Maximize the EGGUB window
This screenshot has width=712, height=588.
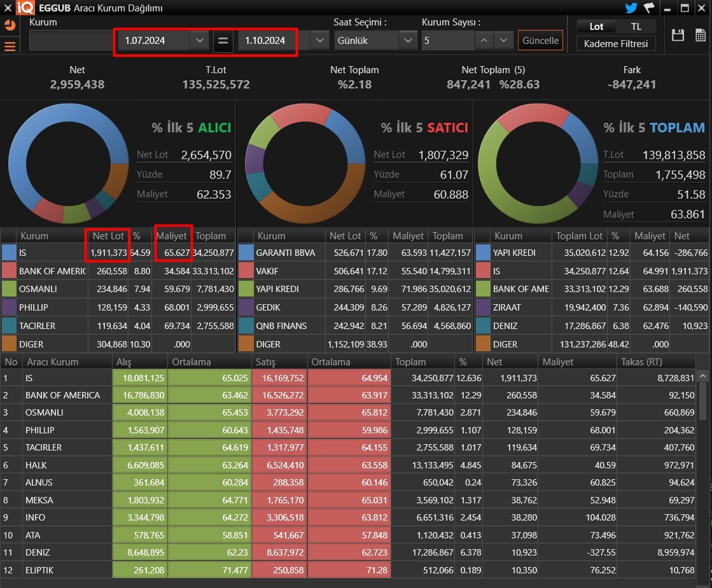click(x=684, y=8)
